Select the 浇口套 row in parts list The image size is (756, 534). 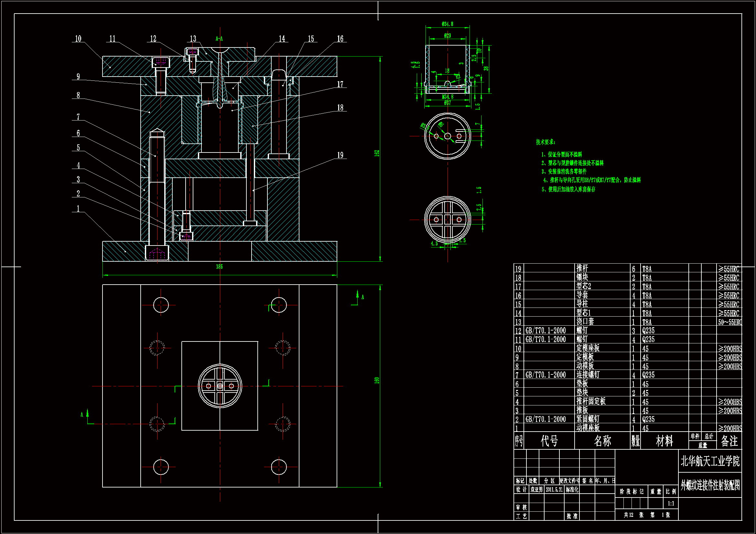tap(585, 321)
